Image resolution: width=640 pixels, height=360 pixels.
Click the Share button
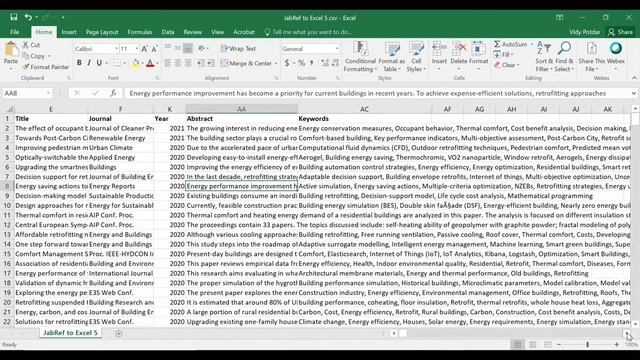coord(620,32)
